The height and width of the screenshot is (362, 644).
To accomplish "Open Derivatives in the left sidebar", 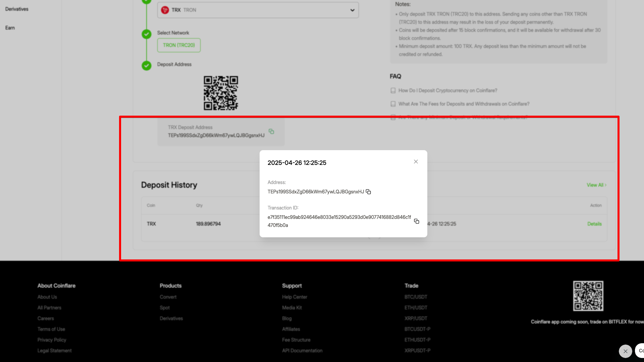I will click(x=17, y=9).
